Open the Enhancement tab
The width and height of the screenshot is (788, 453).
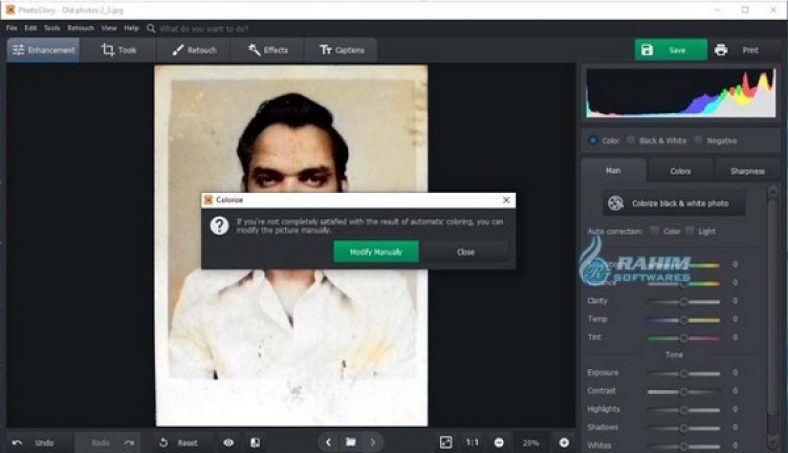tap(43, 50)
